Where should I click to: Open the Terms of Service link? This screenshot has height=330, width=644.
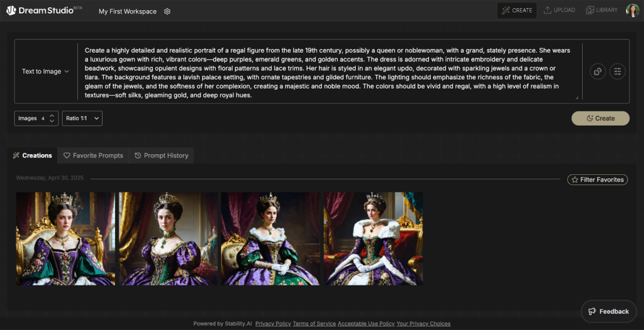[x=314, y=324]
